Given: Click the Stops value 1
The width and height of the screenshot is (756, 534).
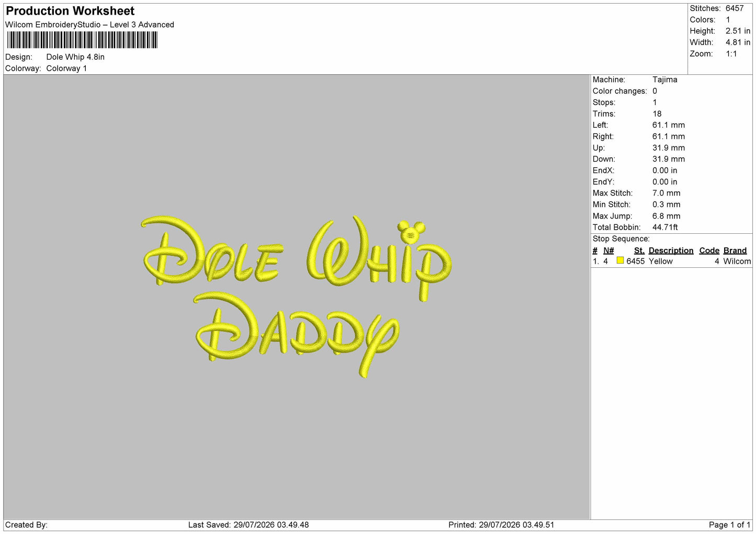Looking at the screenshot, I should (655, 103).
